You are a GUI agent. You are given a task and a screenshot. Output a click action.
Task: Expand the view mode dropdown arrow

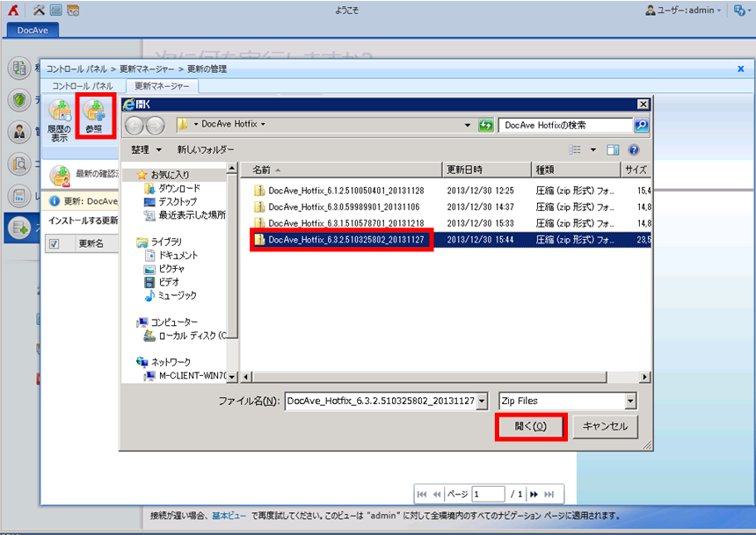coord(593,150)
